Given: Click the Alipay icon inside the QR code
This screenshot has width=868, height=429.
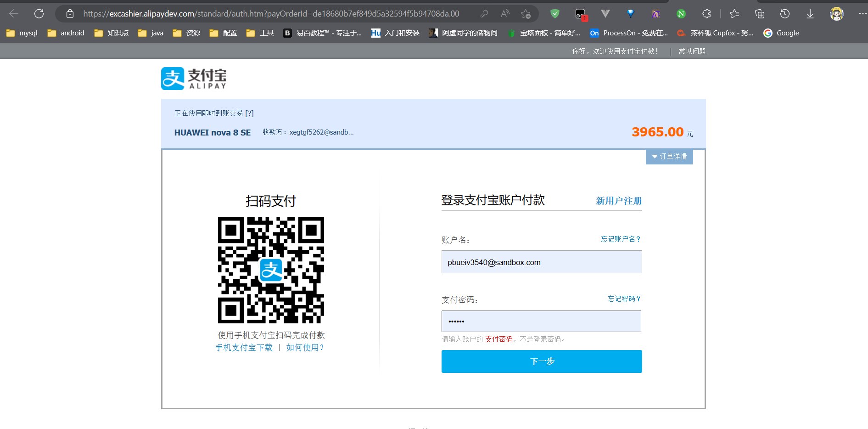Looking at the screenshot, I should (271, 270).
